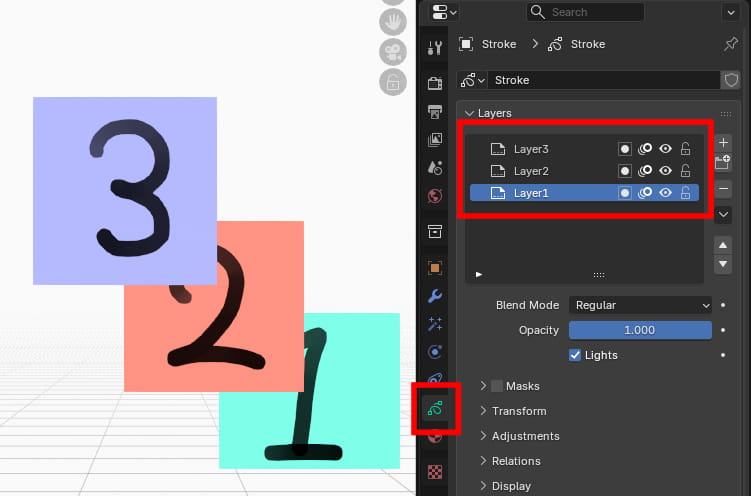
Task: Lock Layer2 with its padlock icon
Action: pyautogui.click(x=685, y=171)
